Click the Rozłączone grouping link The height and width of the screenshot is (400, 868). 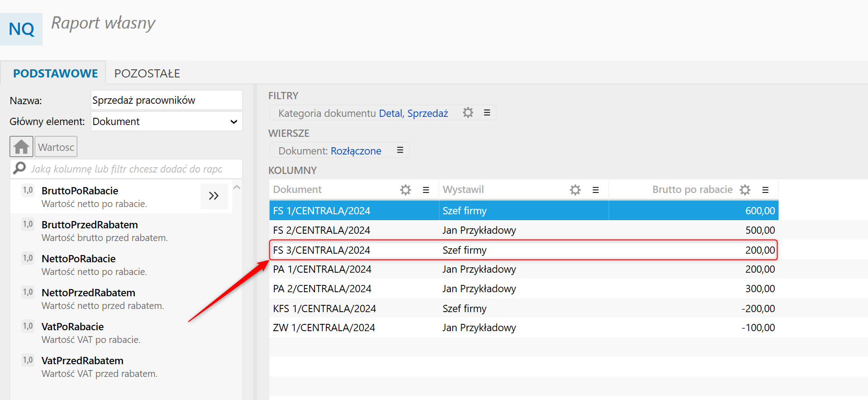[356, 151]
